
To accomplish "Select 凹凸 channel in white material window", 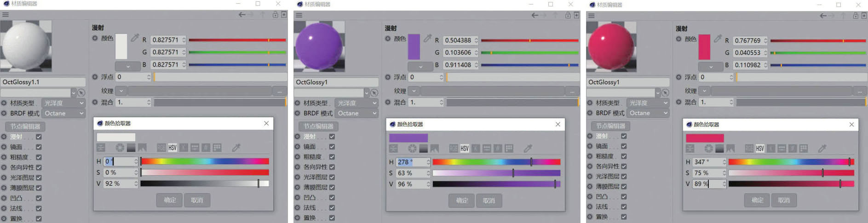I will [x=16, y=198].
